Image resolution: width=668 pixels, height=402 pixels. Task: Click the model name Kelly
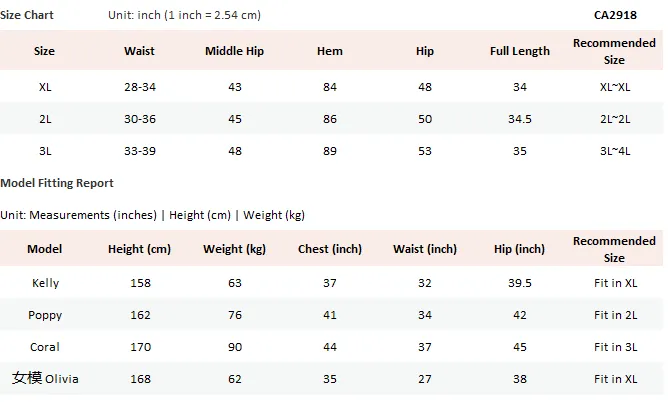click(x=45, y=283)
